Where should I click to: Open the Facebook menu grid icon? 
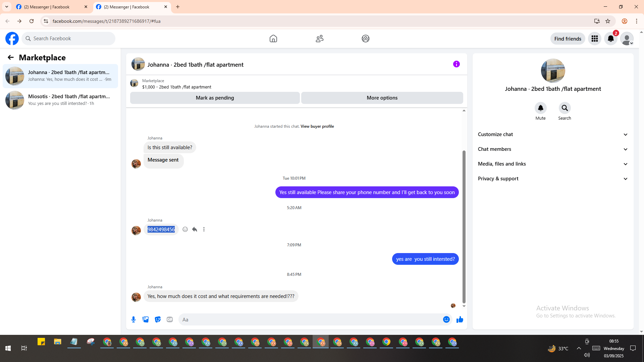(595, 39)
